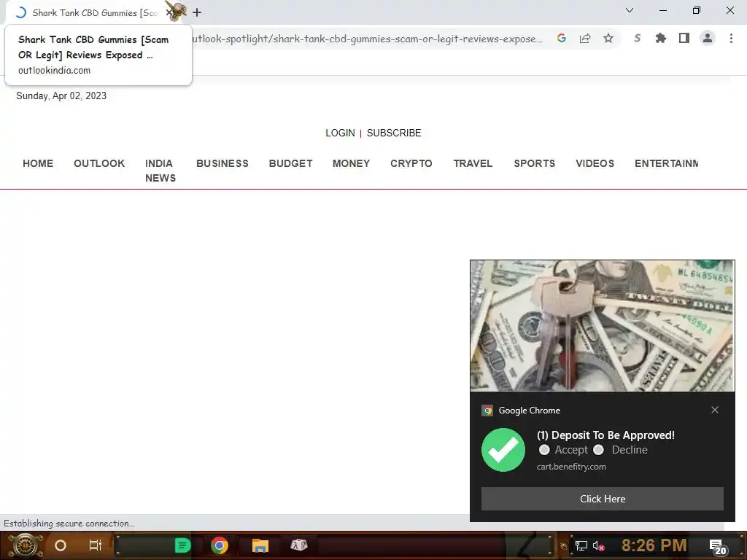Open the MONEY section

coord(351,163)
